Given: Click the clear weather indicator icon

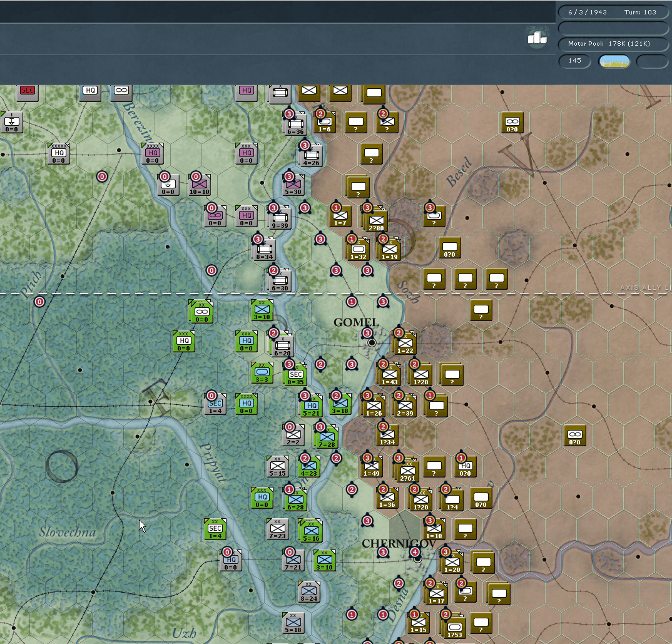Looking at the screenshot, I should [x=614, y=61].
